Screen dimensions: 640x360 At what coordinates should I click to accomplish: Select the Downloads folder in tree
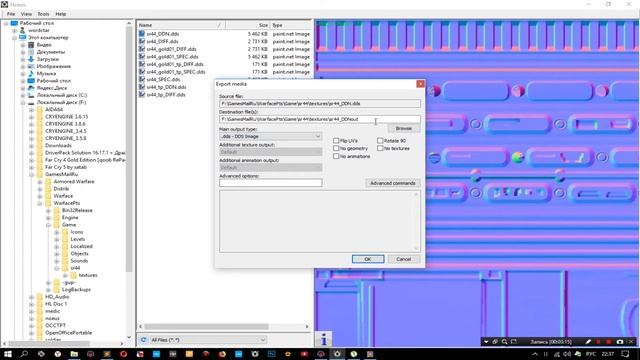point(58,145)
